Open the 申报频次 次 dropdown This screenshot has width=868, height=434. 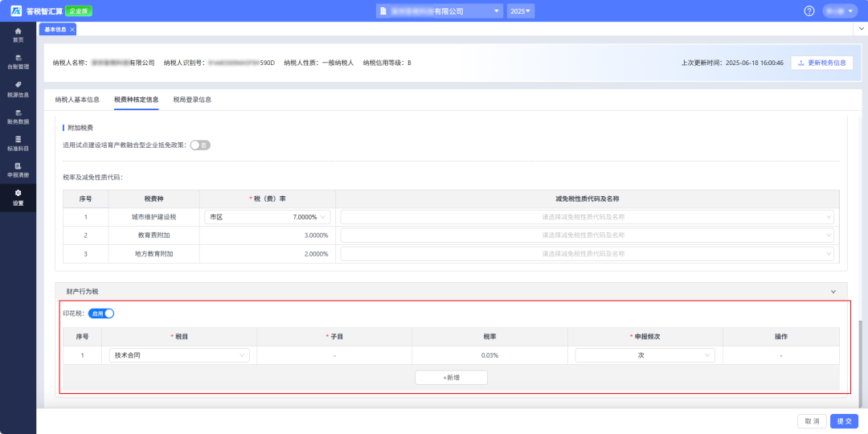[x=645, y=355]
